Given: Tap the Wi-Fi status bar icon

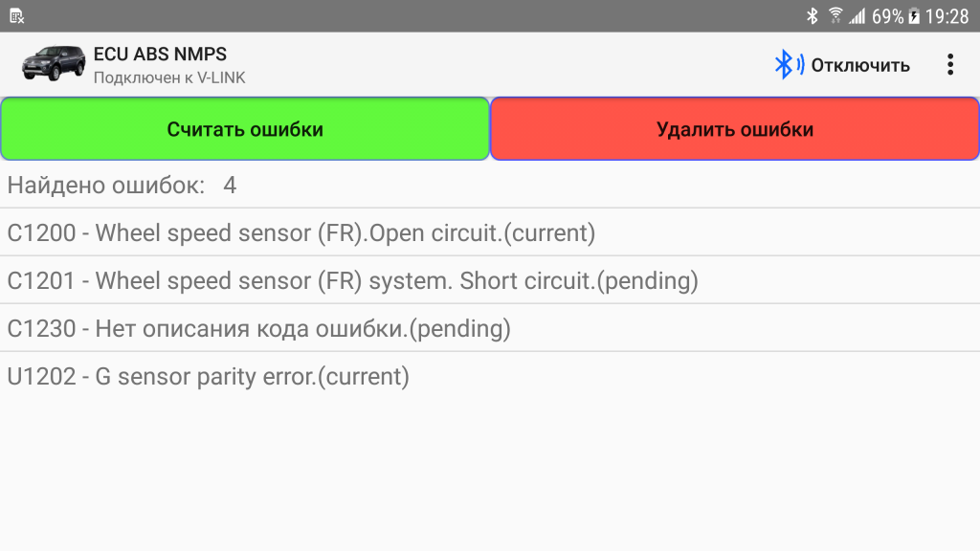Looking at the screenshot, I should pos(835,16).
